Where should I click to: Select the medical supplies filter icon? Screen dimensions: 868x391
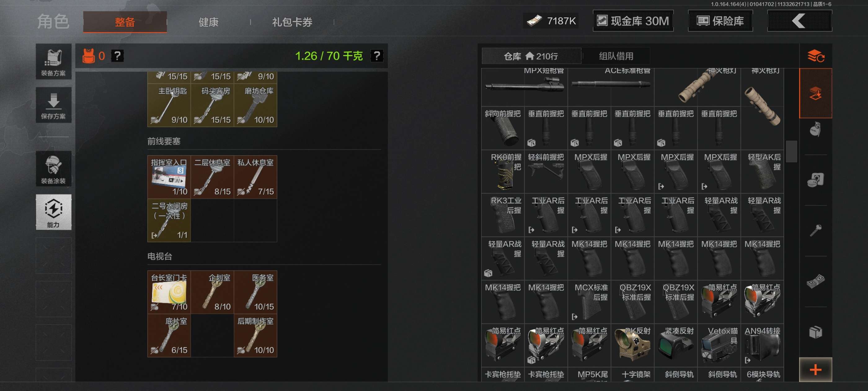[815, 180]
